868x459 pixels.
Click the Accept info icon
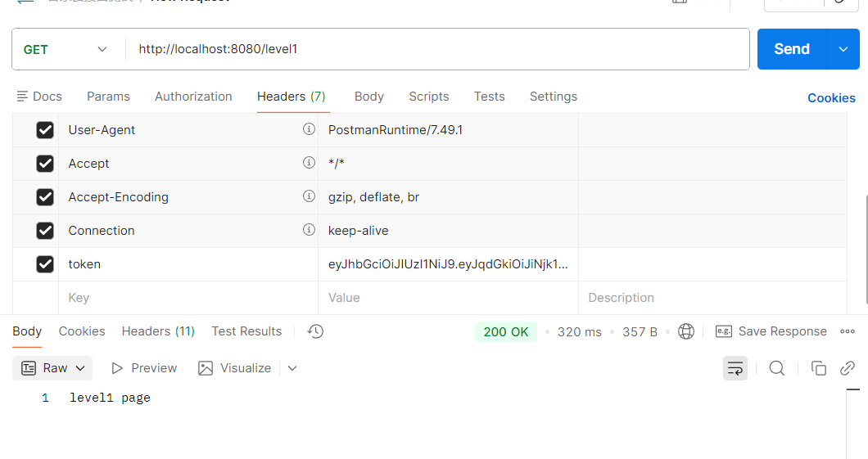[x=309, y=162]
